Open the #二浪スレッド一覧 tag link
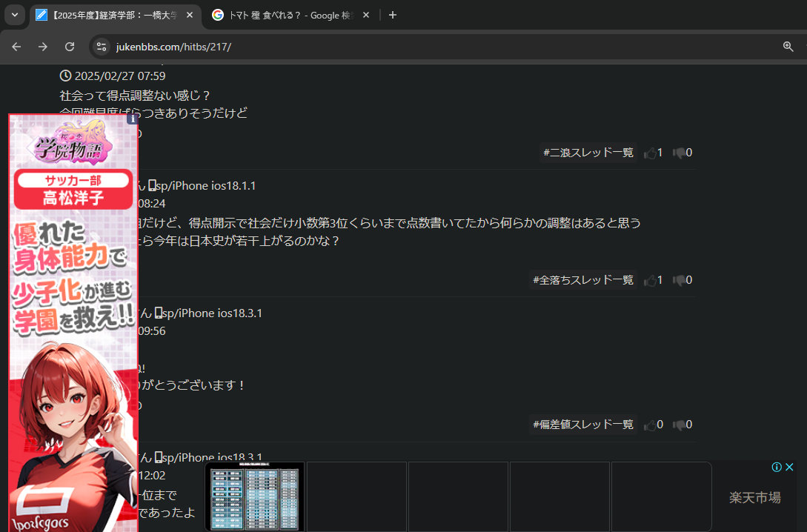 tap(588, 153)
